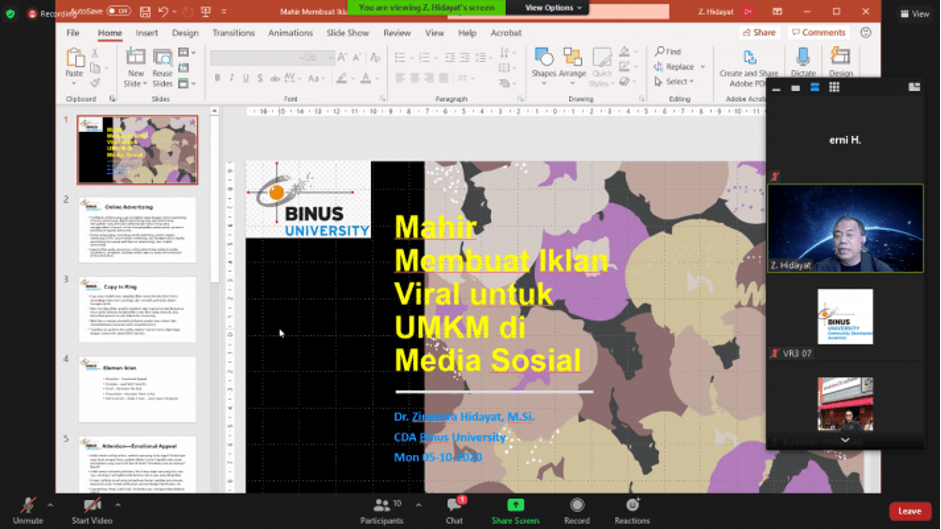Click the feedback smiley icon
941x529 pixels.
[x=865, y=32]
